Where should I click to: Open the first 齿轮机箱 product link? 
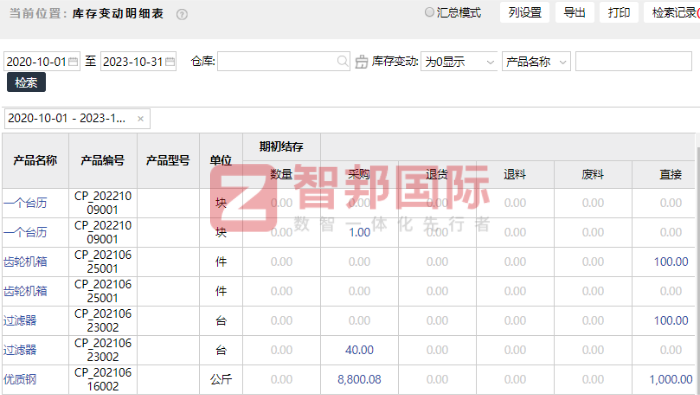click(x=25, y=262)
